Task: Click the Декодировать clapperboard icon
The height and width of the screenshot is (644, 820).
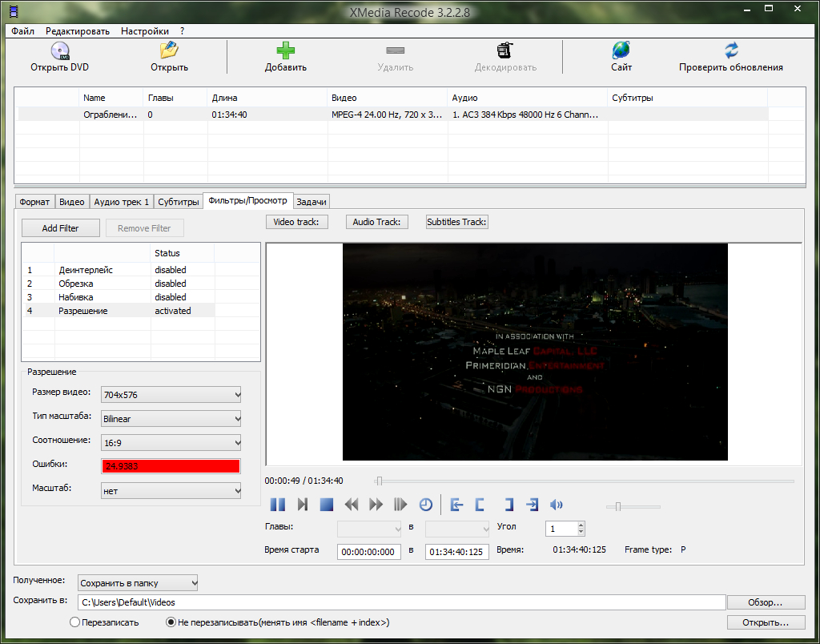Action: 504,50
